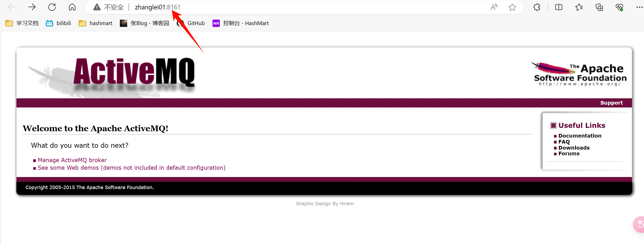Image resolution: width=644 pixels, height=245 pixels.
Task: Open See some Web demos link
Action: point(132,168)
